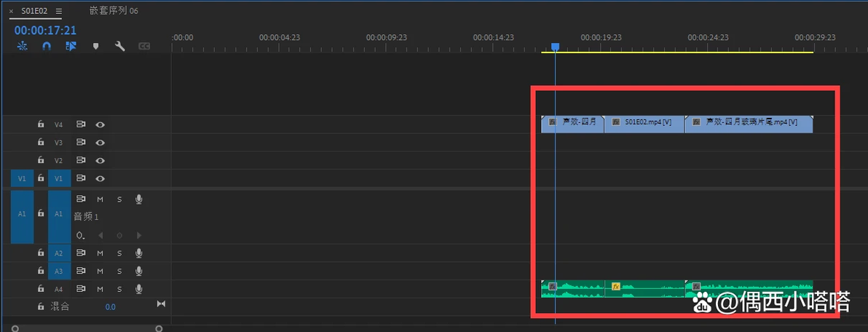Click the mix track output expander icon

tap(161, 304)
